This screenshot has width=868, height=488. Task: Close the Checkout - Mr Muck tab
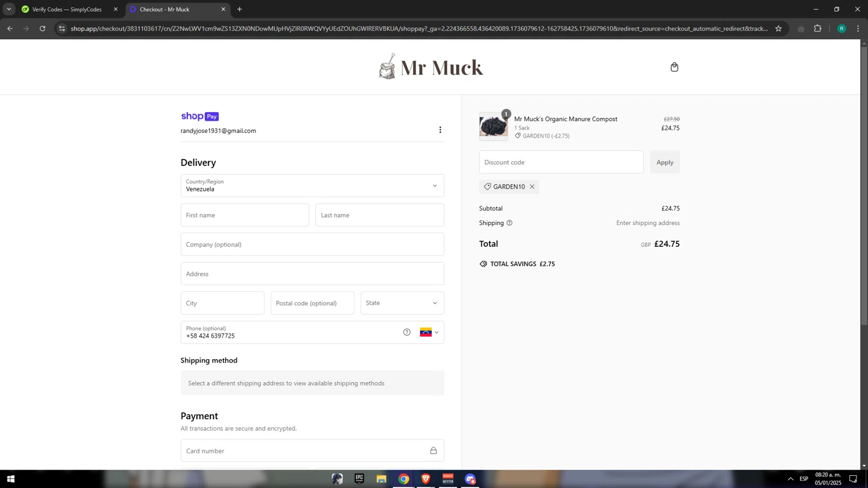[223, 9]
